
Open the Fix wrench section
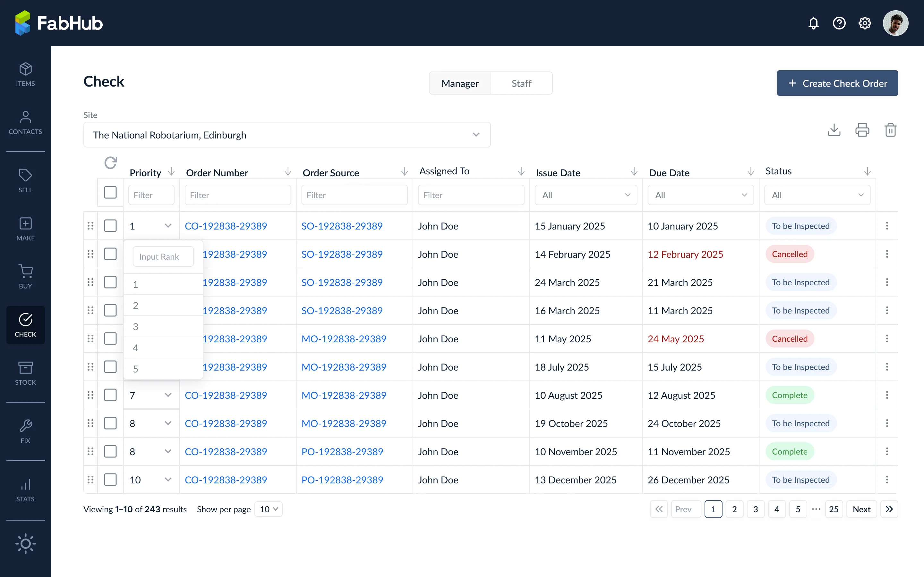26,431
